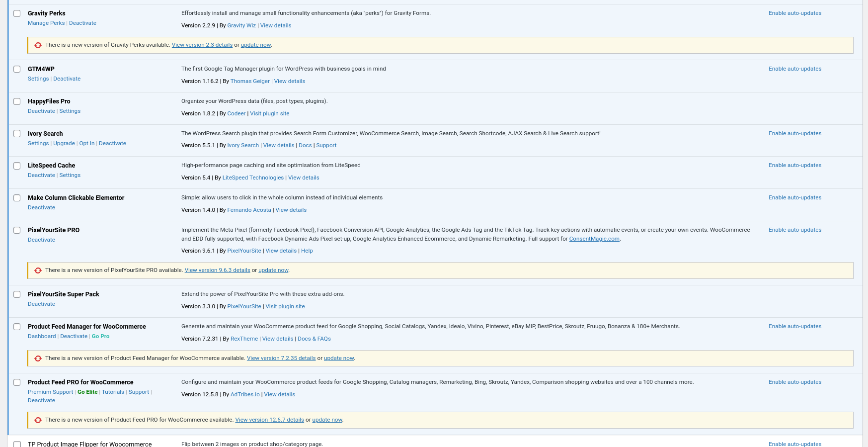The image size is (868, 447).
Task: Check the LiteSpeed Cache plugin checkbox
Action: (x=17, y=166)
